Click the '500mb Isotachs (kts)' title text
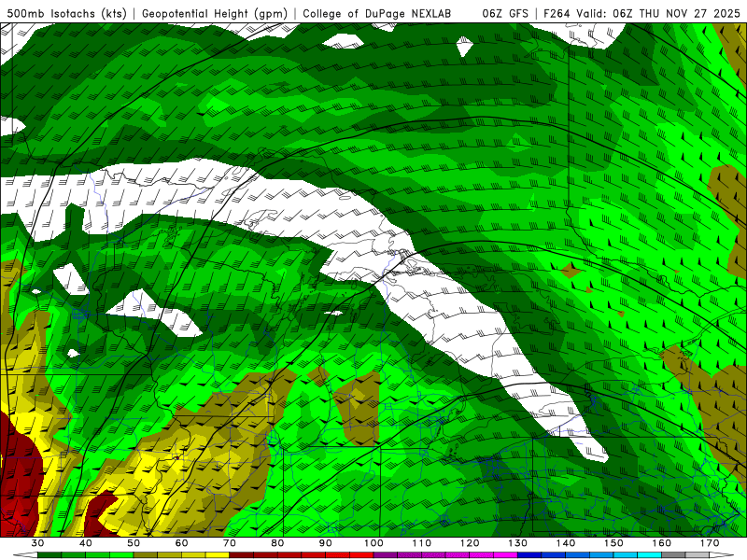The height and width of the screenshot is (560, 747). [66, 13]
